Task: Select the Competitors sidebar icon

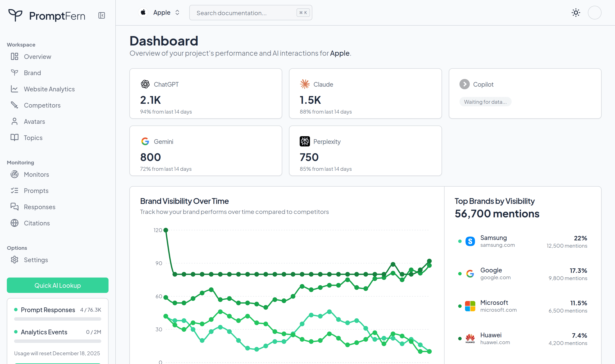Action: pos(14,105)
